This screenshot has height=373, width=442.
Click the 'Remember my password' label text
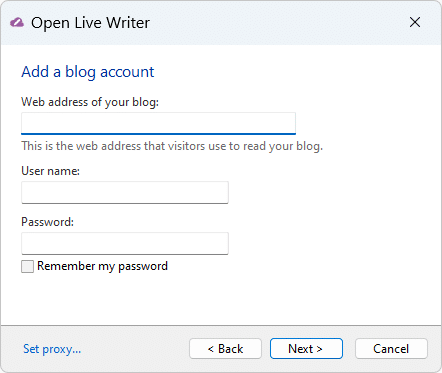point(102,266)
